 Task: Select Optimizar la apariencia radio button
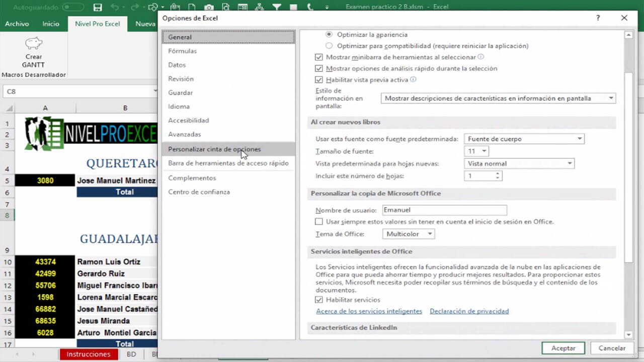[329, 35]
